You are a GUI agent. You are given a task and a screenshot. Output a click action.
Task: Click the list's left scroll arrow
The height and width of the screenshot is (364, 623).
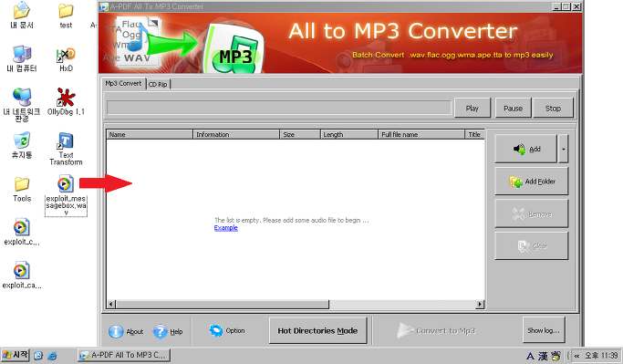point(111,305)
